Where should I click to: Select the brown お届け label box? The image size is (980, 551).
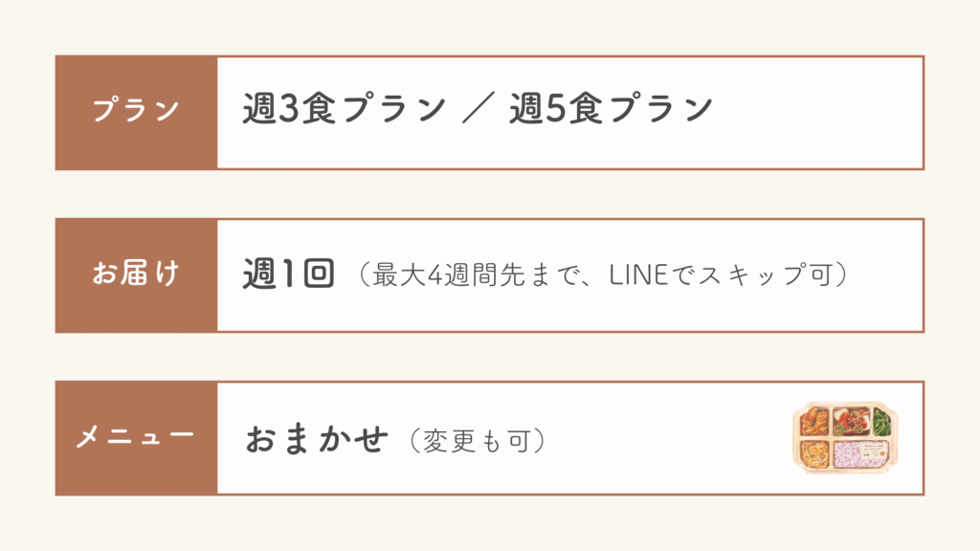136,275
